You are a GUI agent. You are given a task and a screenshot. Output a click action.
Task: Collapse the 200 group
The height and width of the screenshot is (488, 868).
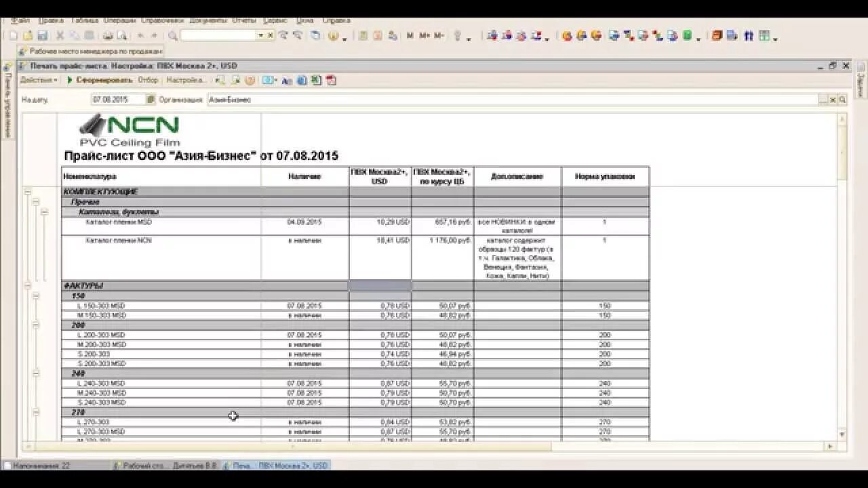[x=36, y=325]
